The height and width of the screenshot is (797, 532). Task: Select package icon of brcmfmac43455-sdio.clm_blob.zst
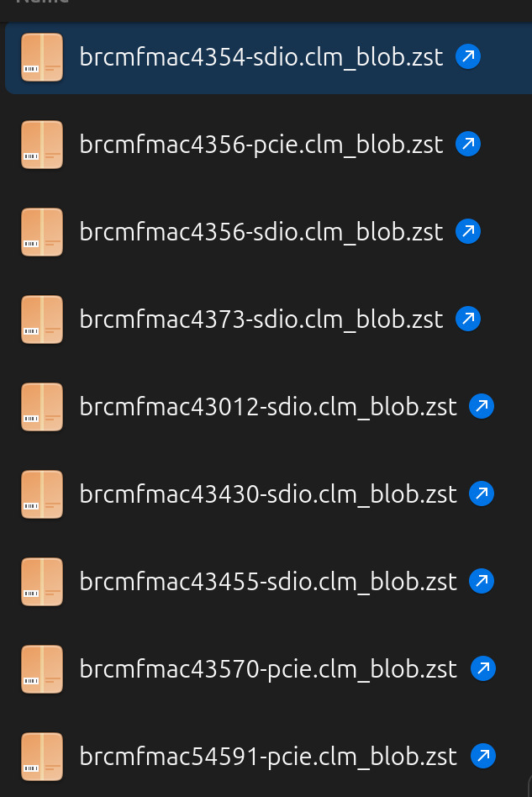42,582
